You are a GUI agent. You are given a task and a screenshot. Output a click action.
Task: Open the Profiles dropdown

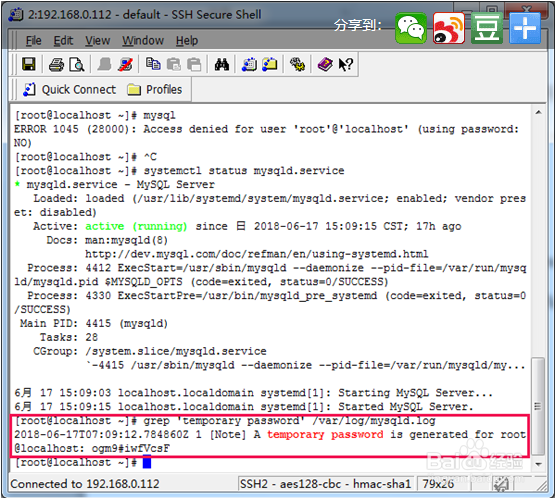coord(155,90)
